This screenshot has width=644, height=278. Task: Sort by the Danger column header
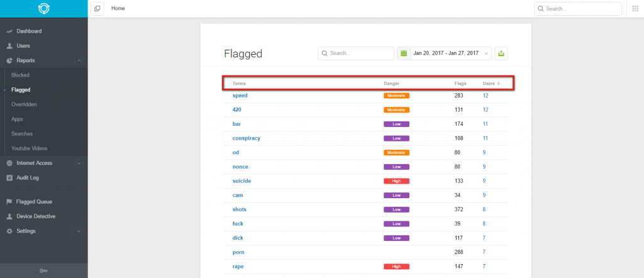coord(391,84)
